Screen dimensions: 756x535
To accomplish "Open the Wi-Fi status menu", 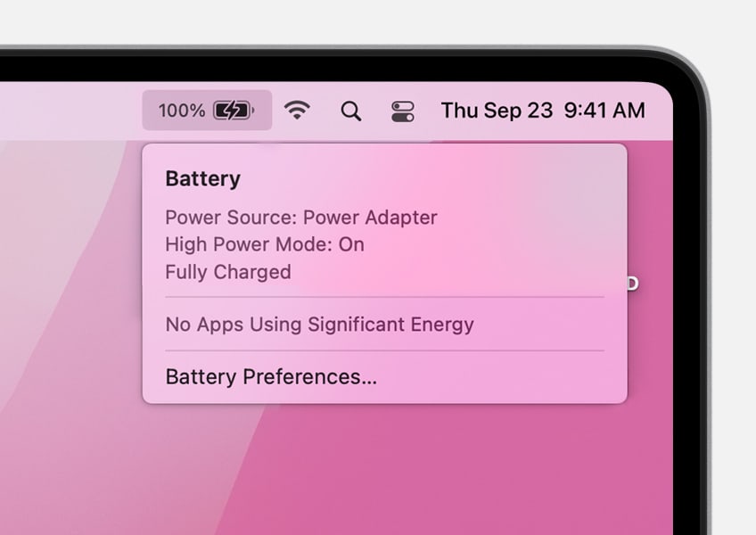I will tap(297, 111).
